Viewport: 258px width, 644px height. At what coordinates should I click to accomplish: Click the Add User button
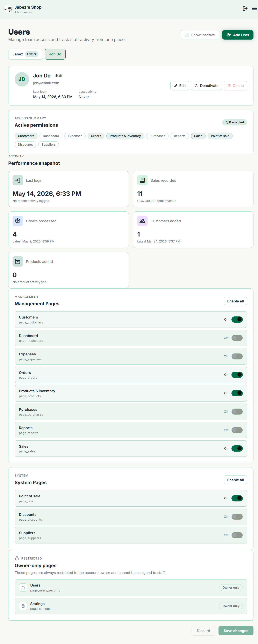[237, 35]
